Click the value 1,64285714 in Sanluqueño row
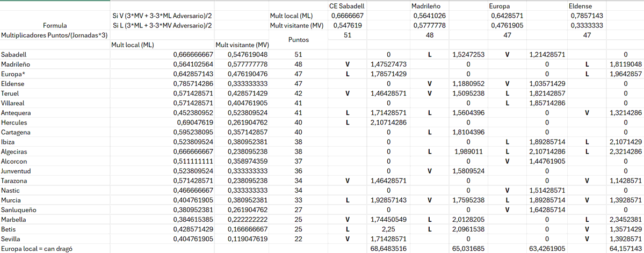This screenshot has height=253, width=644. [547, 210]
